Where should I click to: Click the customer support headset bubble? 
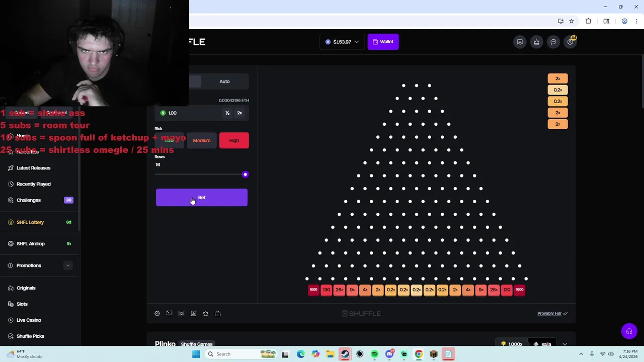tap(629, 331)
